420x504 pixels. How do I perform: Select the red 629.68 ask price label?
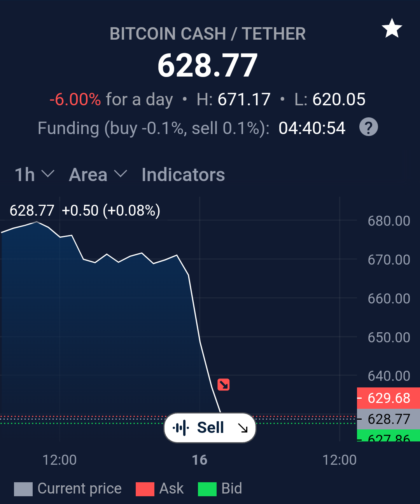click(388, 398)
